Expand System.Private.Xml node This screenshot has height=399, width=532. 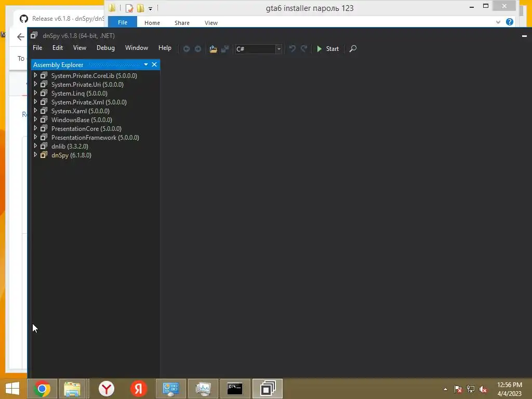[35, 102]
